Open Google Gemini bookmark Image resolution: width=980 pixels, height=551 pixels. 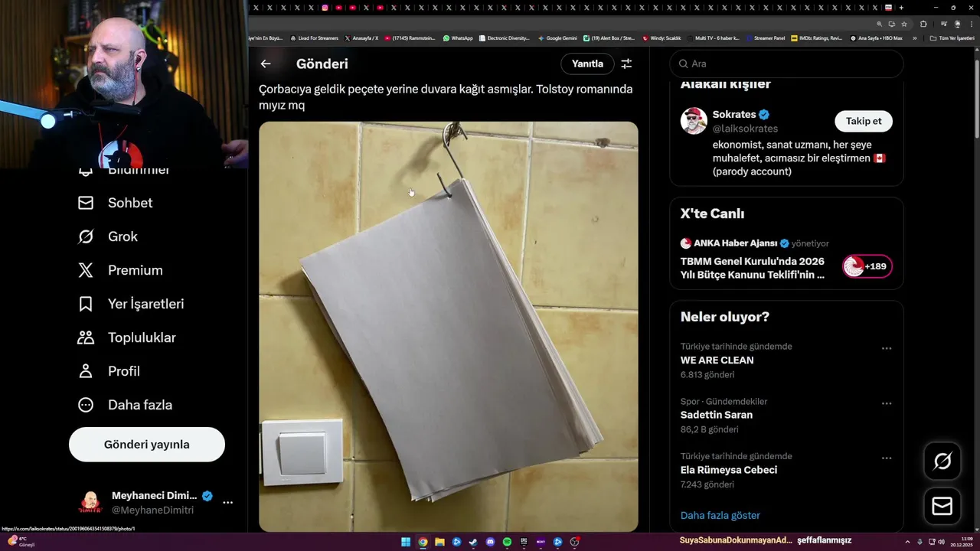pyautogui.click(x=557, y=38)
